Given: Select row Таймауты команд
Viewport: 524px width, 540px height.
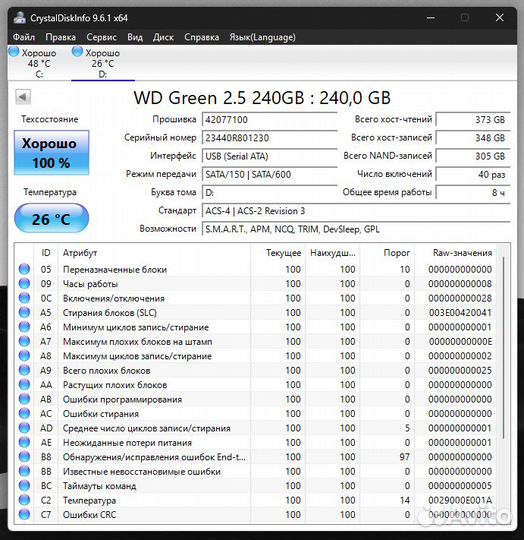Looking at the screenshot, I should tap(256, 486).
